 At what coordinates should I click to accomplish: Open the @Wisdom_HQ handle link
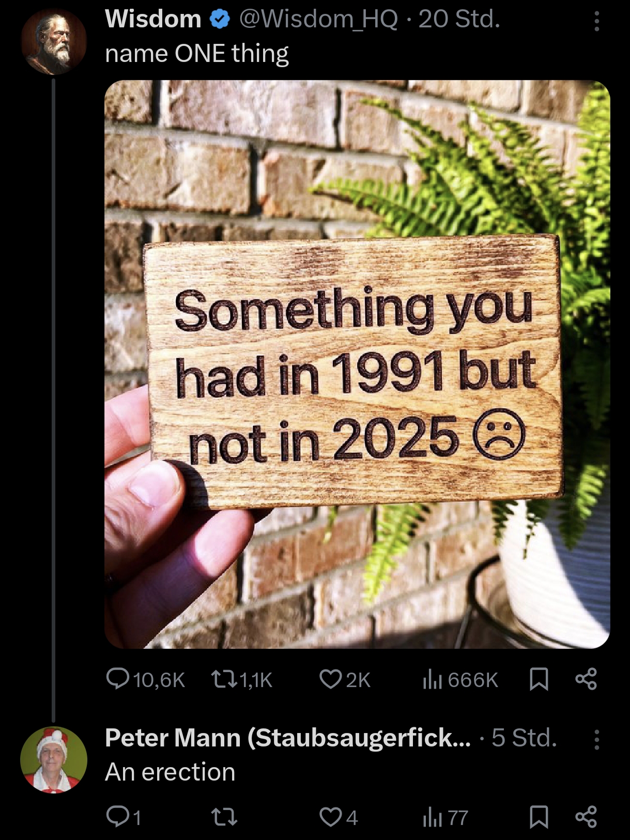pyautogui.click(x=318, y=19)
